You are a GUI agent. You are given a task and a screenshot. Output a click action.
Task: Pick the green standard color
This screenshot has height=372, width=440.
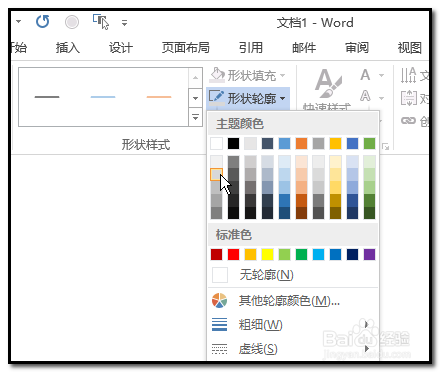301,255
